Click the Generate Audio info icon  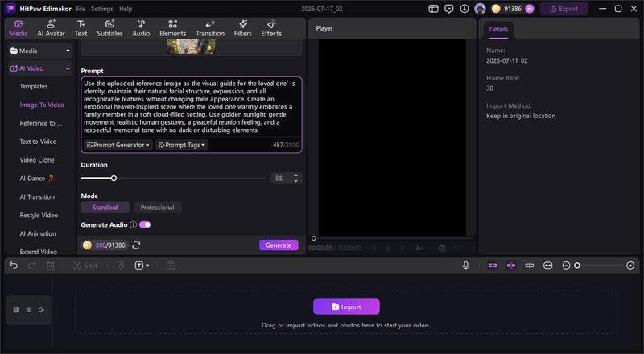[x=133, y=224]
